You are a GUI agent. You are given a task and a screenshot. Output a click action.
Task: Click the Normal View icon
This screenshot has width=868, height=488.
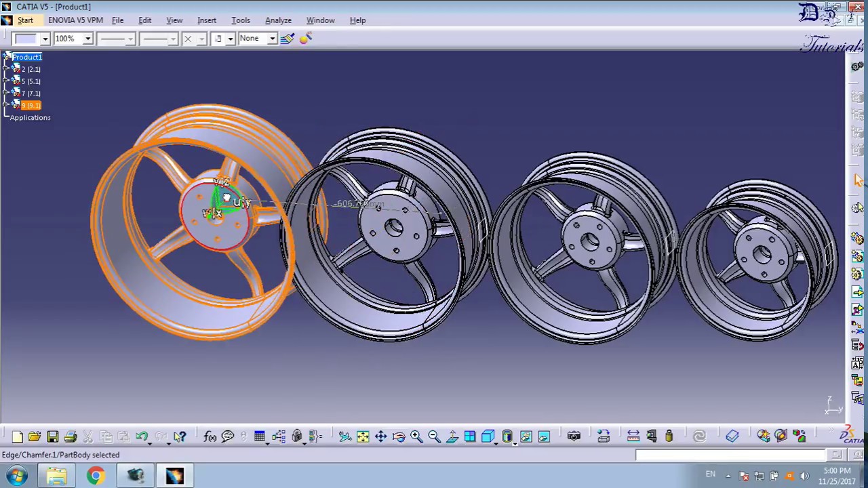pyautogui.click(x=452, y=436)
